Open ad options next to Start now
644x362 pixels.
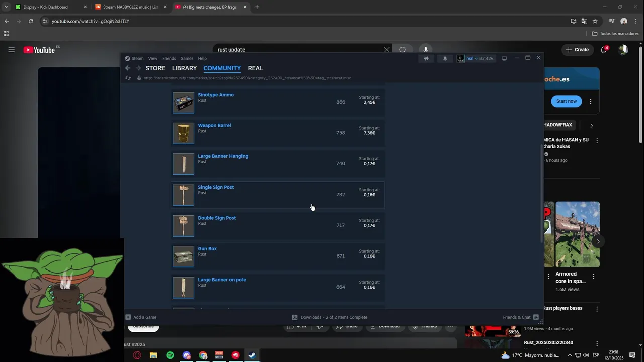(x=591, y=101)
